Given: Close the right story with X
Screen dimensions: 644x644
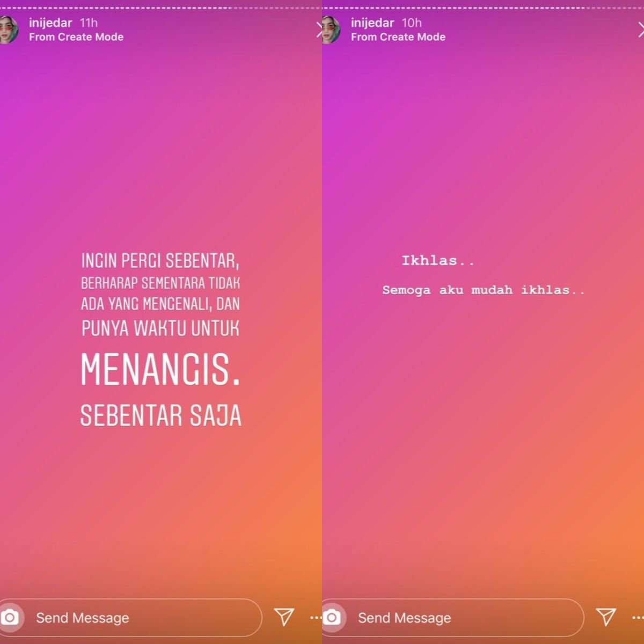Looking at the screenshot, I should 641,30.
